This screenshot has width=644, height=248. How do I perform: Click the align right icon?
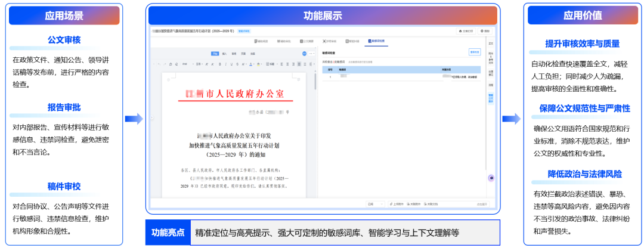coord(293,64)
